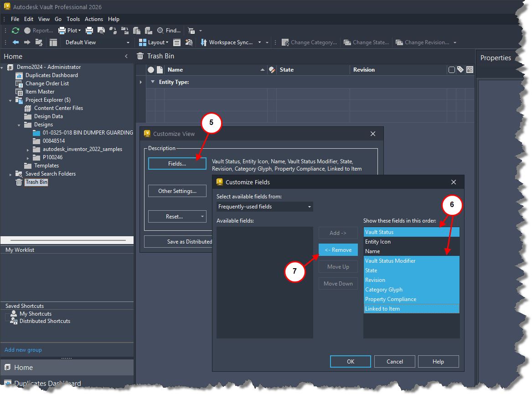The width and height of the screenshot is (532, 395).
Task: Click the Item Master tree icon
Action: pyautogui.click(x=19, y=92)
